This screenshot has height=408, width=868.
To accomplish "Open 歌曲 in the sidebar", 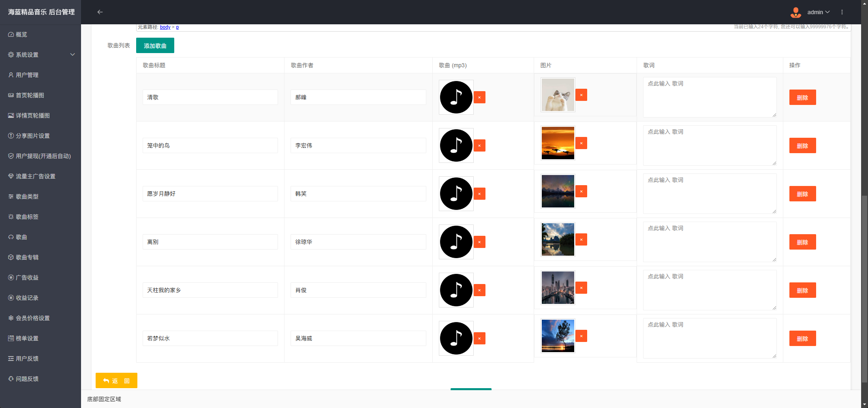I will [x=41, y=237].
